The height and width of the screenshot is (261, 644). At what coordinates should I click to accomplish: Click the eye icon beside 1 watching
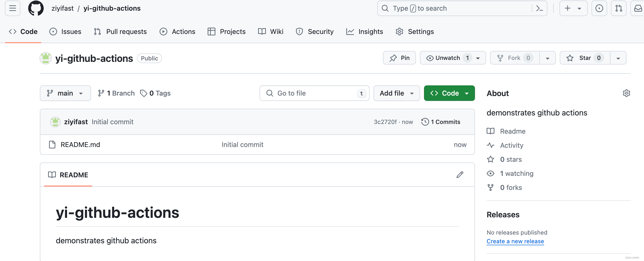tap(491, 173)
